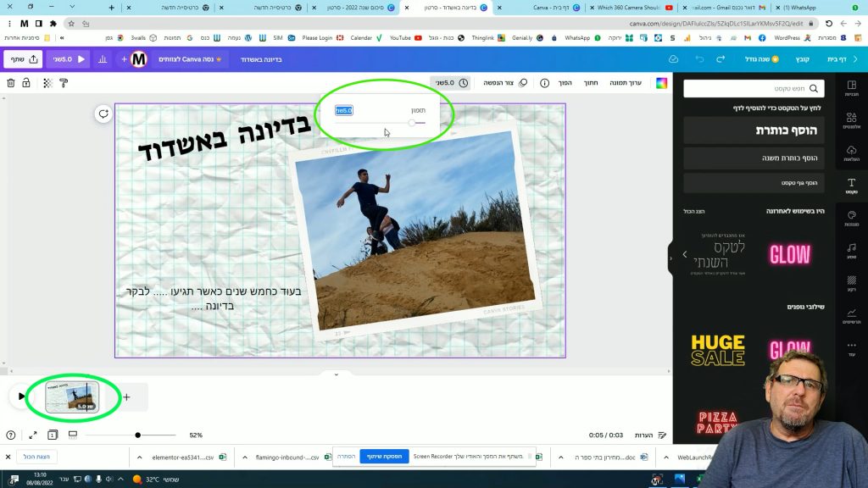Open the help question mark icon
The width and height of the screenshot is (868, 488).
(10, 435)
